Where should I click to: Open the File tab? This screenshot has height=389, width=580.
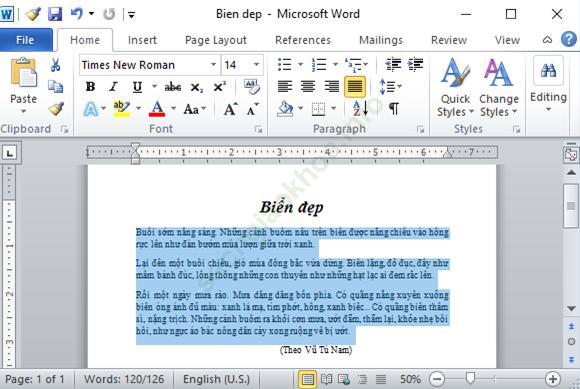pyautogui.click(x=25, y=40)
